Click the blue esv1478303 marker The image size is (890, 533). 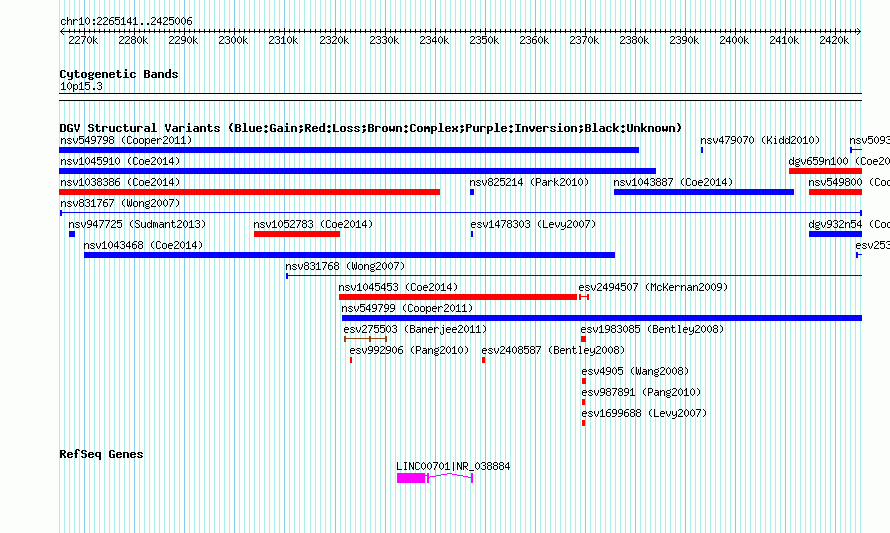tap(472, 234)
